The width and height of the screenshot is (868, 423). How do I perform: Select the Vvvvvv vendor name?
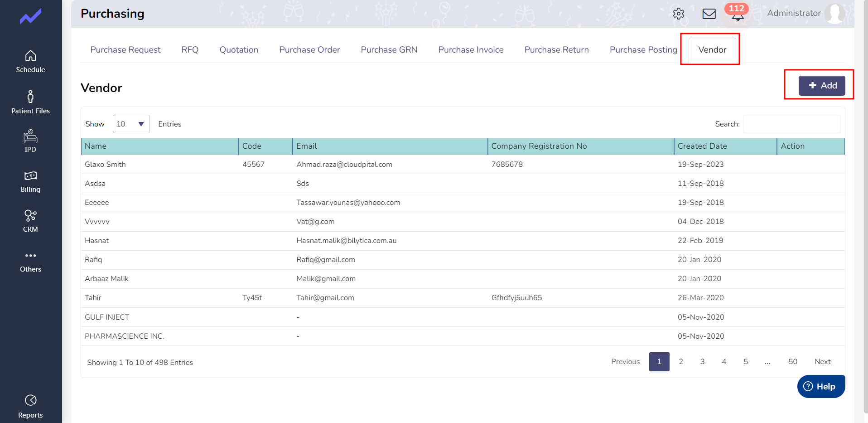click(x=97, y=221)
